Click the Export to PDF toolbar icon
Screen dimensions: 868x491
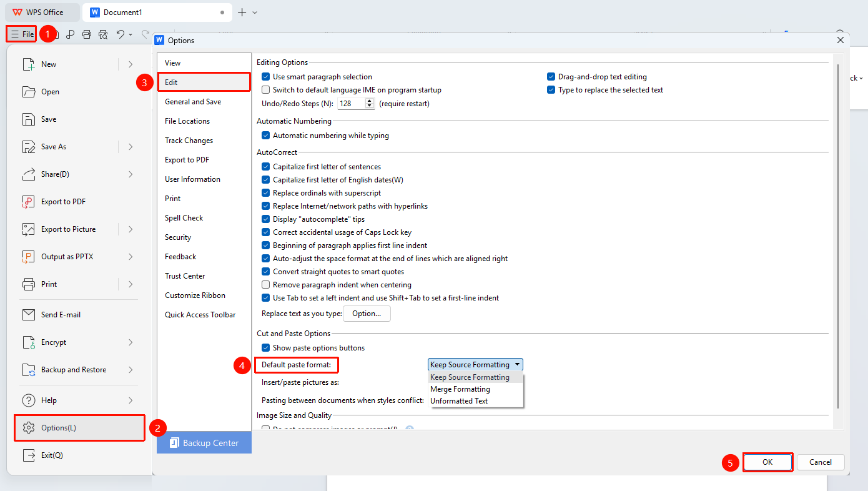[x=71, y=34]
